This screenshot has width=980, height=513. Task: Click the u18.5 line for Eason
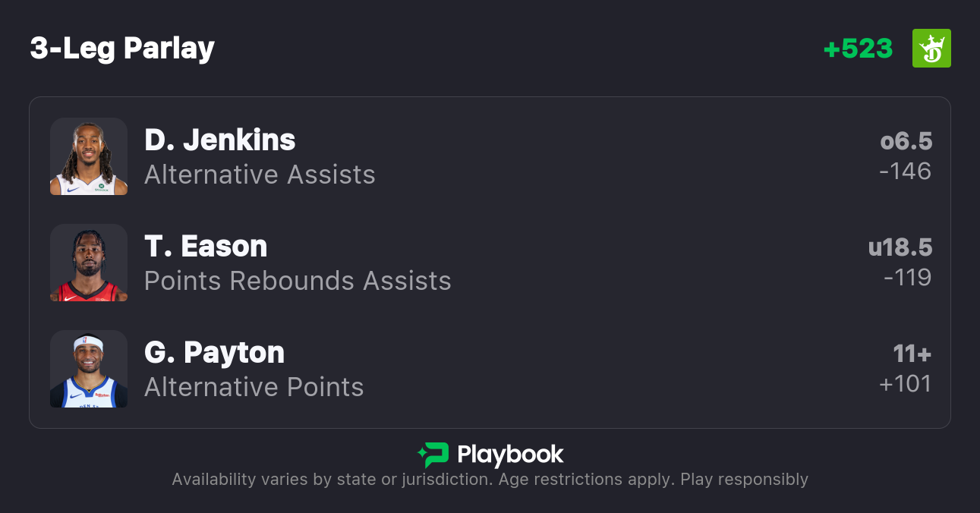coord(900,247)
